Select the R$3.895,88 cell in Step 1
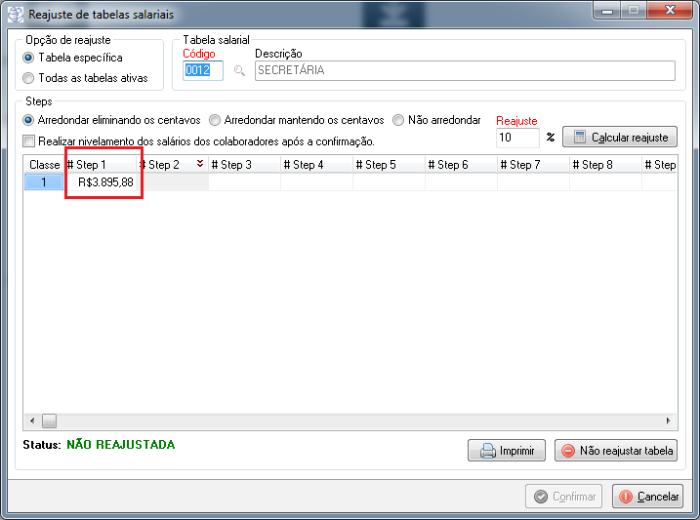The width and height of the screenshot is (700, 520). coord(104,182)
